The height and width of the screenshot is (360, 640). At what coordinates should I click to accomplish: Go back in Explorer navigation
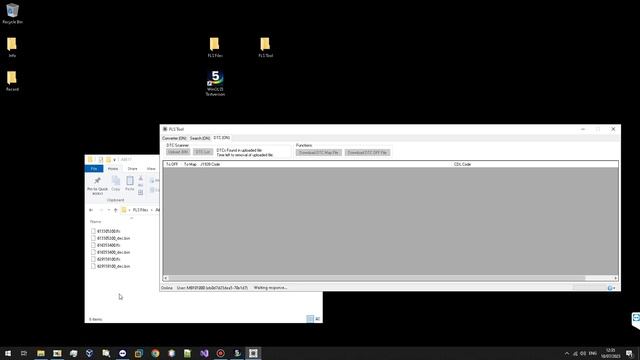pos(91,210)
